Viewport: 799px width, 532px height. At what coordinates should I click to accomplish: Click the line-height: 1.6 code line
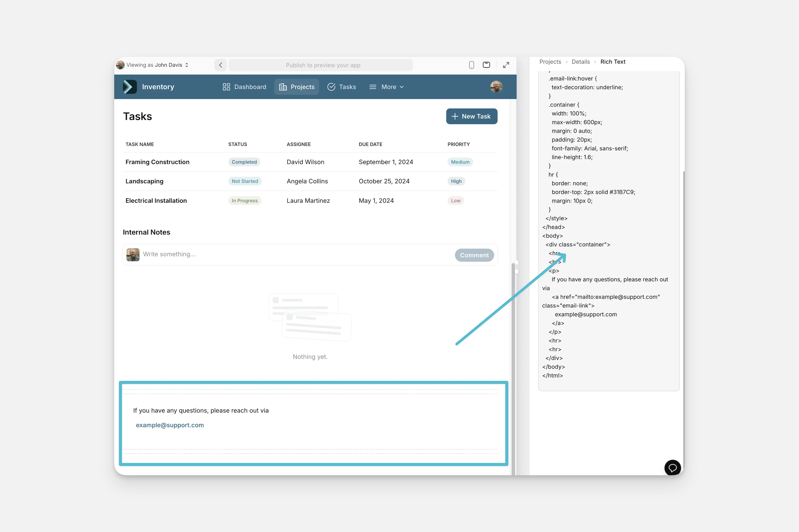coord(572,157)
